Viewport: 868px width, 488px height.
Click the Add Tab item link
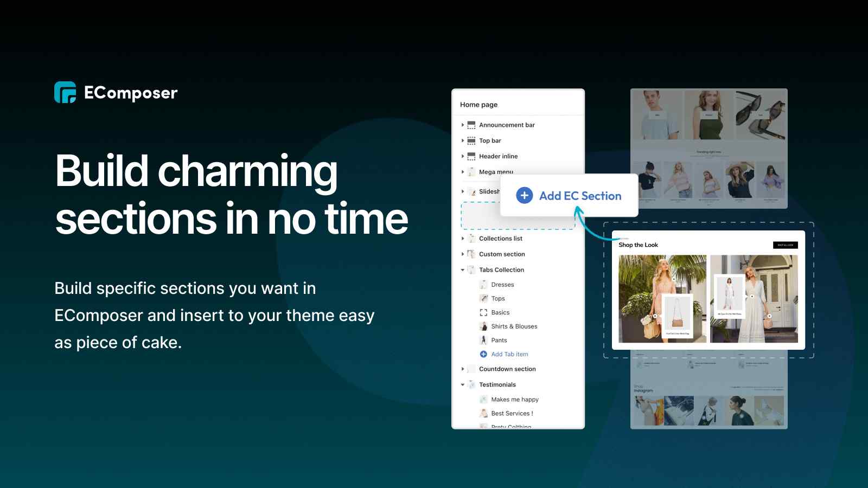(509, 355)
